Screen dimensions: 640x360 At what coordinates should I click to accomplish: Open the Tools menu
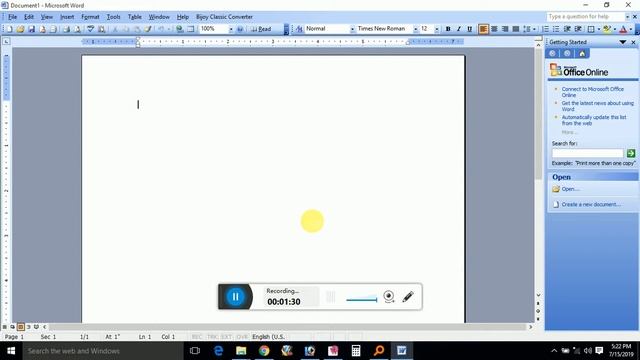pyautogui.click(x=113, y=17)
